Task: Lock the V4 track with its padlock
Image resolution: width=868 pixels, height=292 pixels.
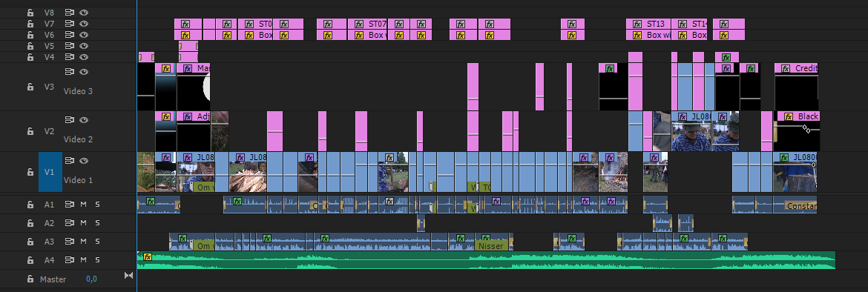Action: (x=30, y=57)
